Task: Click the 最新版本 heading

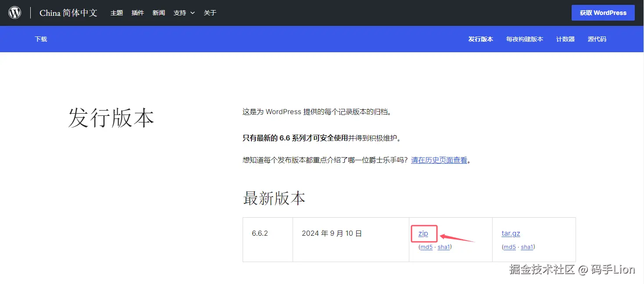Action: pos(274,198)
